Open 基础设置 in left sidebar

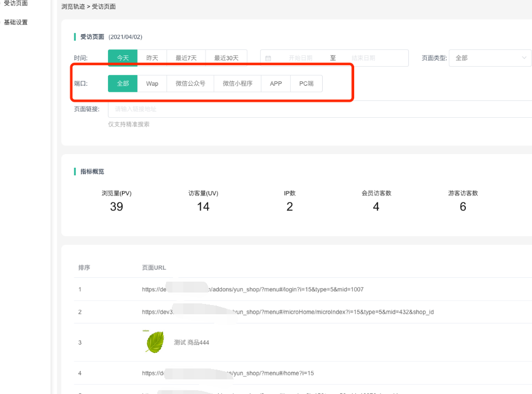[x=16, y=22]
